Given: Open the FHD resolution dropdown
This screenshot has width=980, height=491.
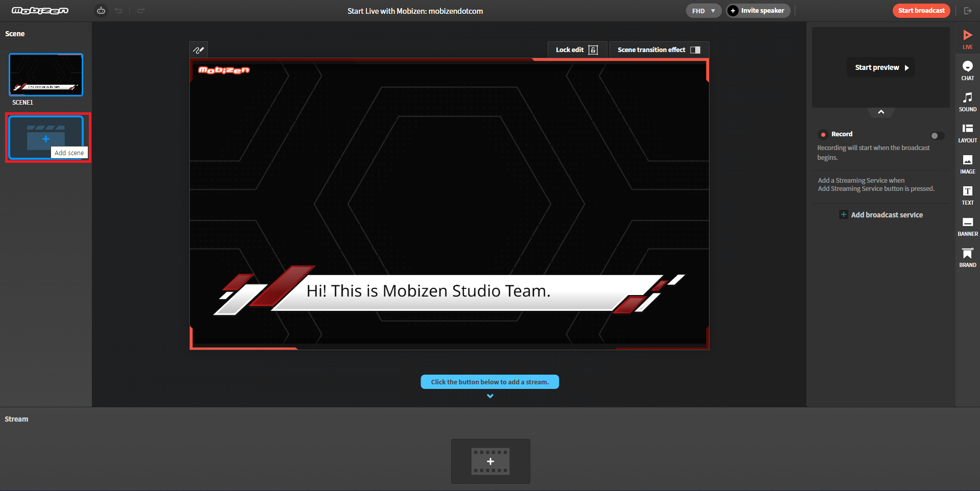Looking at the screenshot, I should [703, 11].
